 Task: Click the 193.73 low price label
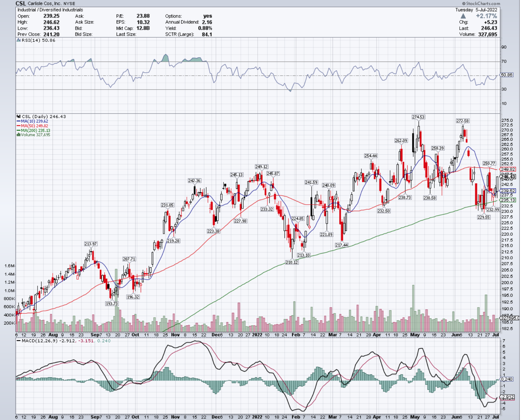click(112, 304)
